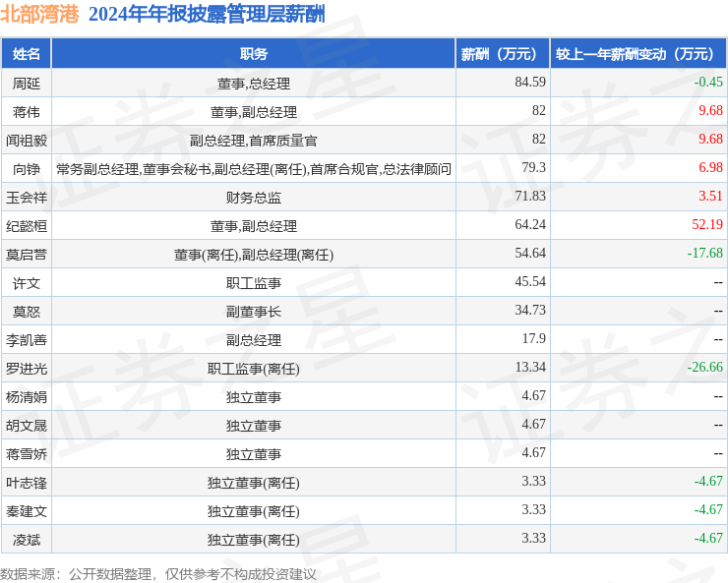Click 凌斌's salary value 3.33

pos(533,539)
